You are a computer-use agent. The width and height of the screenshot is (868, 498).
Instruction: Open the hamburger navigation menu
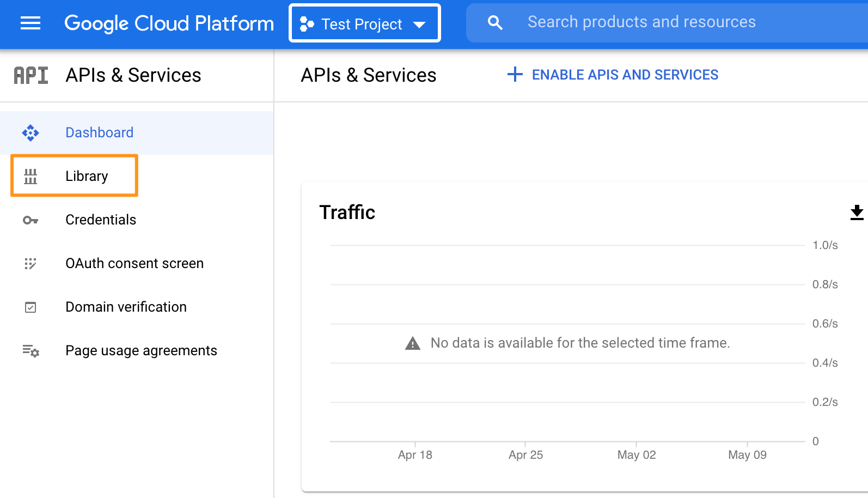pos(30,23)
